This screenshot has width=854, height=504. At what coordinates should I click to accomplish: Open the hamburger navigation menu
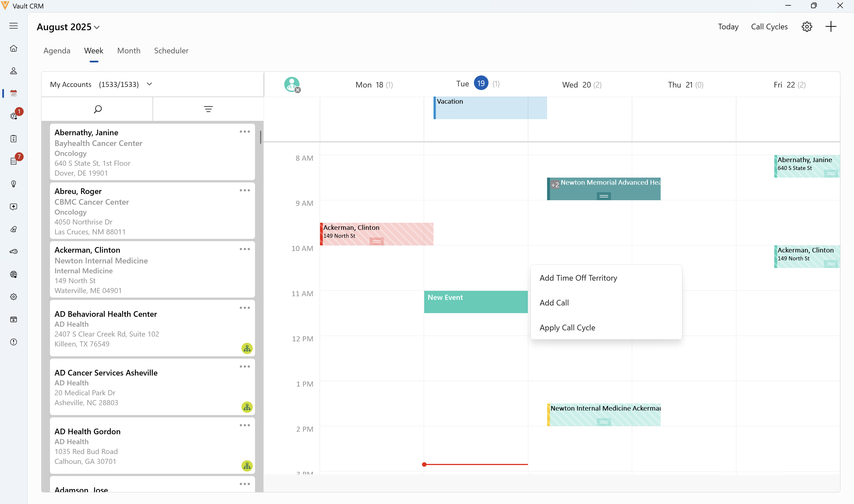pyautogui.click(x=14, y=26)
